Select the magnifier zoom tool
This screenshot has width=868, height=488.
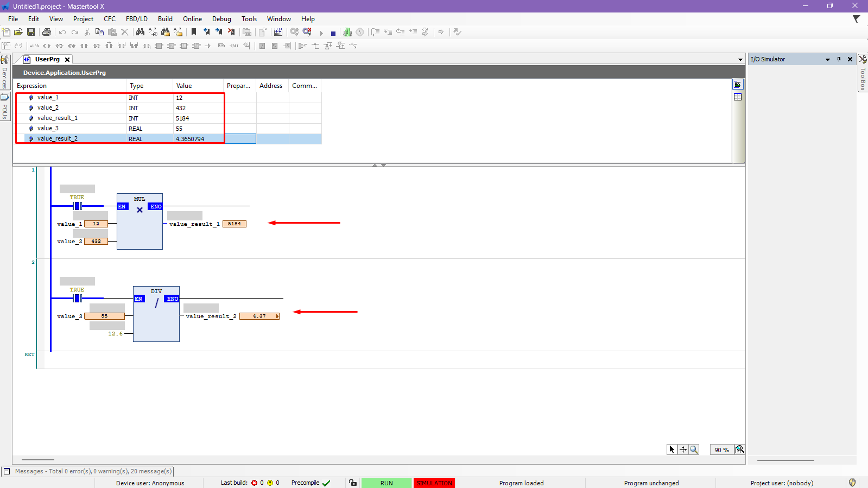click(694, 449)
